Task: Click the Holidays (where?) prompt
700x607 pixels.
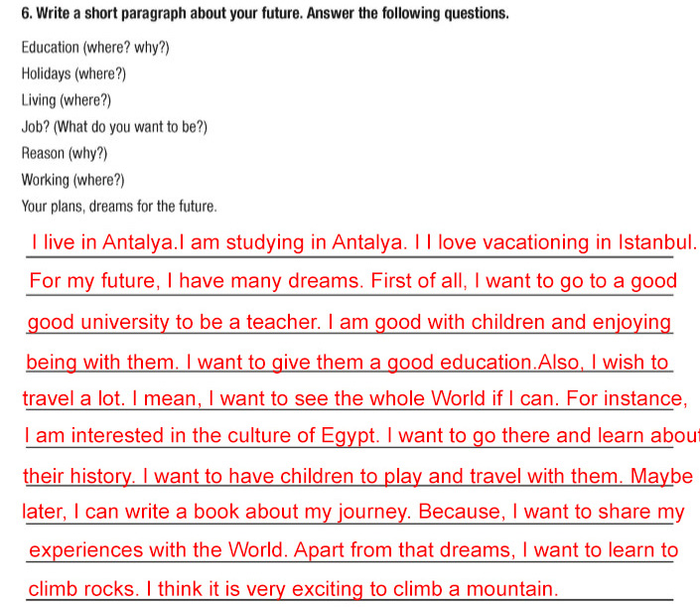Action: pos(73,74)
